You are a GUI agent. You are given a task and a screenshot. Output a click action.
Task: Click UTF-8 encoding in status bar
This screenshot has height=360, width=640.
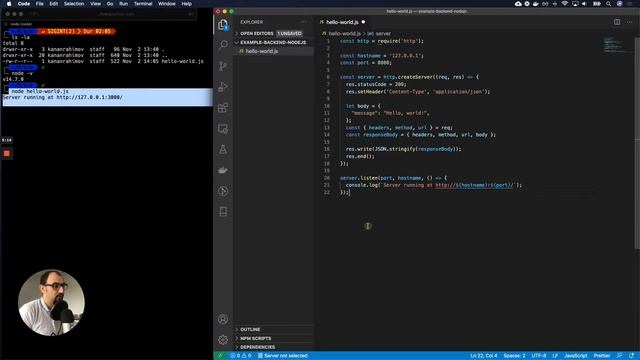coord(539,356)
